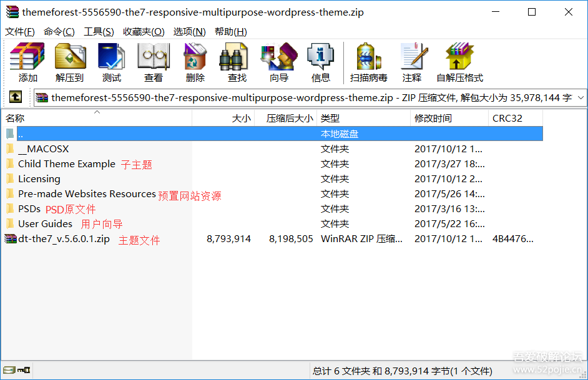The image size is (588, 380).
Task: Click the __MACOSX folder icon
Action: 10,149
